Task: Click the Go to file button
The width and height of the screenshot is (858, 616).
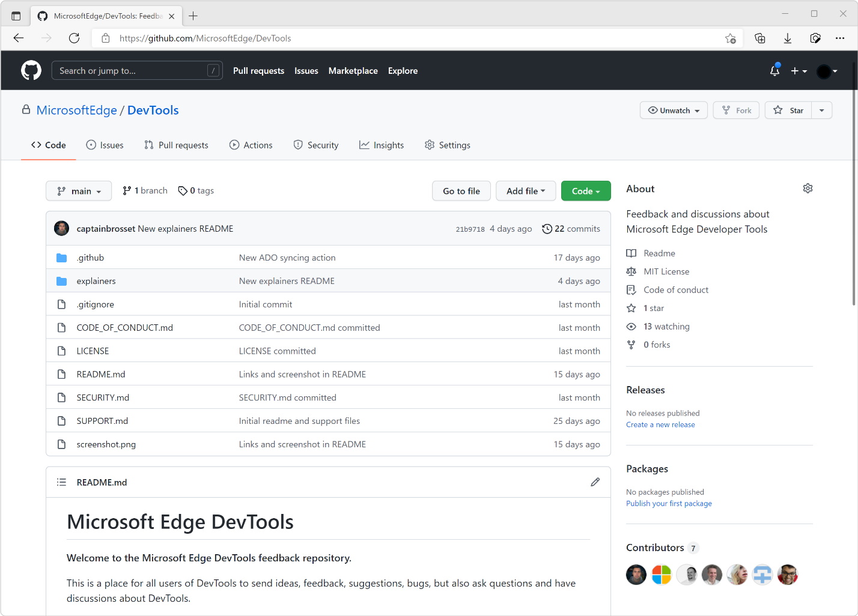Action: click(461, 190)
